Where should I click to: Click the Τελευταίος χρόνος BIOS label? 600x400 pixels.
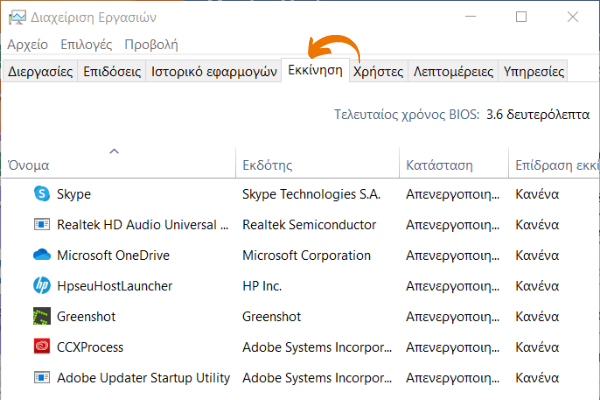[407, 114]
